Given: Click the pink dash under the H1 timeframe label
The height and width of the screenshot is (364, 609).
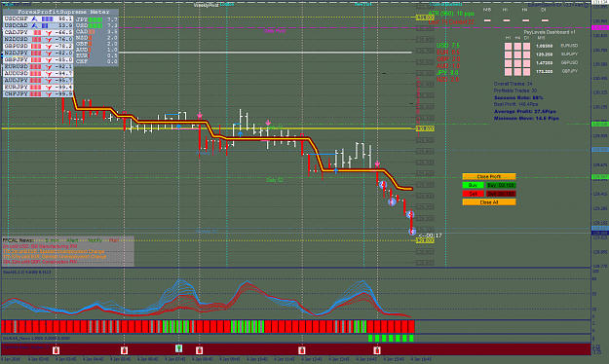Looking at the screenshot, I should (506, 20).
